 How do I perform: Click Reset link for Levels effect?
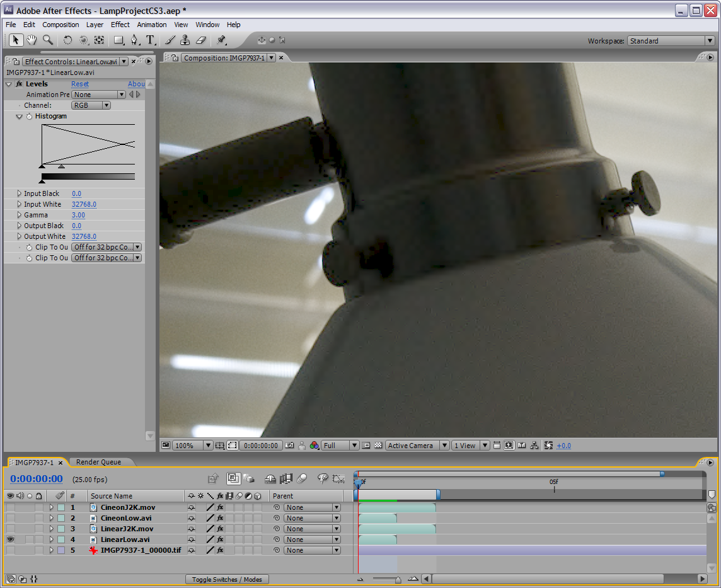[80, 84]
